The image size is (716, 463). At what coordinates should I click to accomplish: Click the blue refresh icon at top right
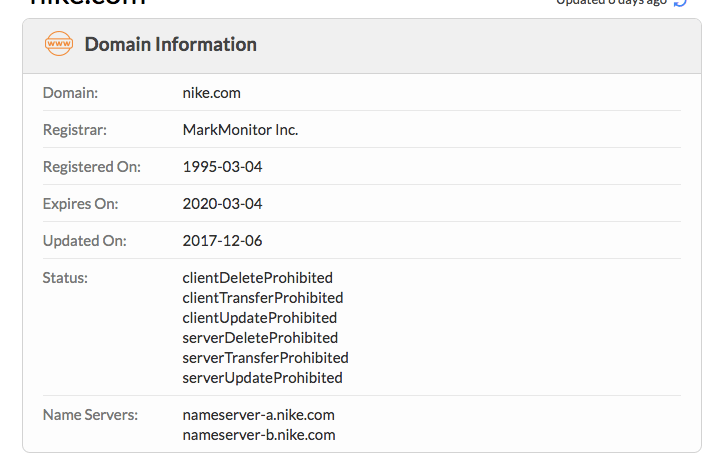point(680,2)
